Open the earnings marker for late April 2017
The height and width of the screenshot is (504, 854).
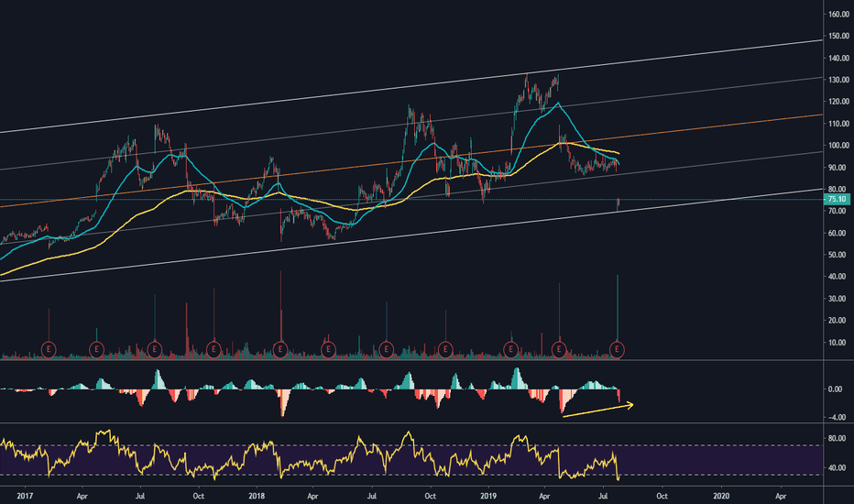coord(96,349)
